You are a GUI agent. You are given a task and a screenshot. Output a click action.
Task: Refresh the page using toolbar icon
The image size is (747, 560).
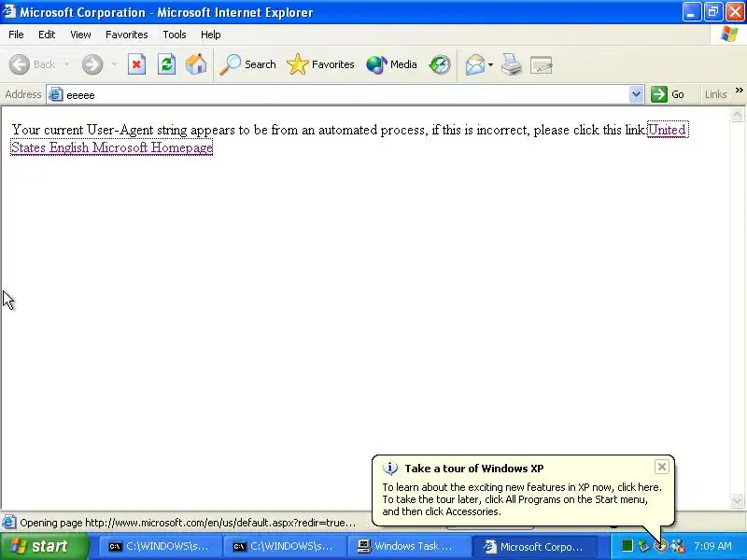166,64
